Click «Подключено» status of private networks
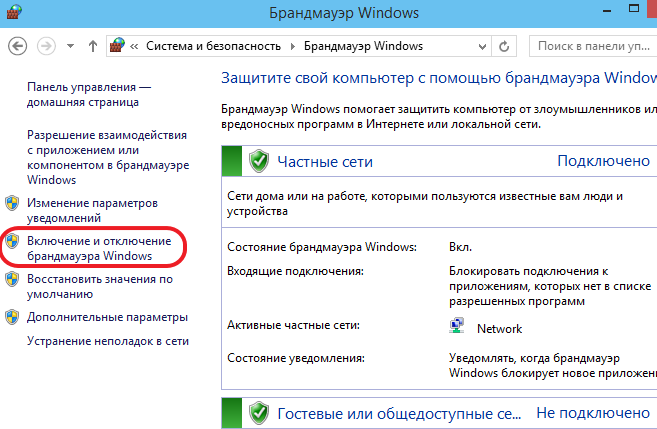Image resolution: width=657 pixels, height=429 pixels. (x=603, y=161)
